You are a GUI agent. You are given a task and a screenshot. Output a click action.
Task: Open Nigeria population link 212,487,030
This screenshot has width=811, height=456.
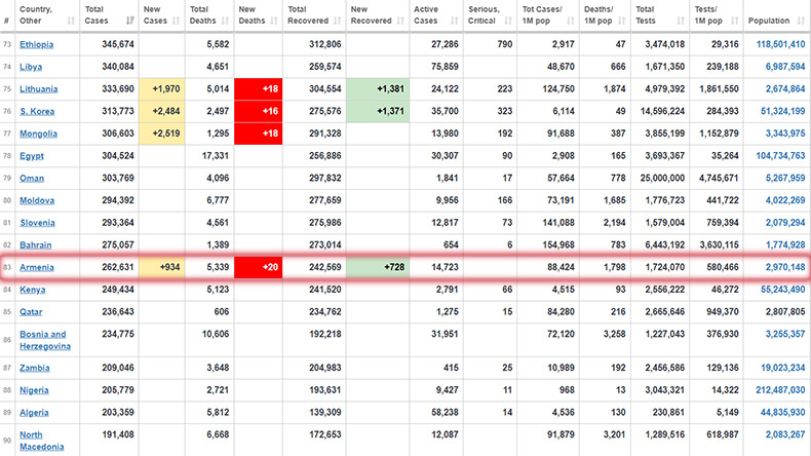tap(780, 390)
